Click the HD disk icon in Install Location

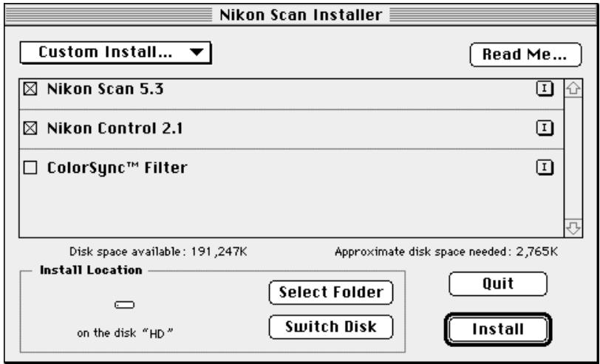[124, 305]
